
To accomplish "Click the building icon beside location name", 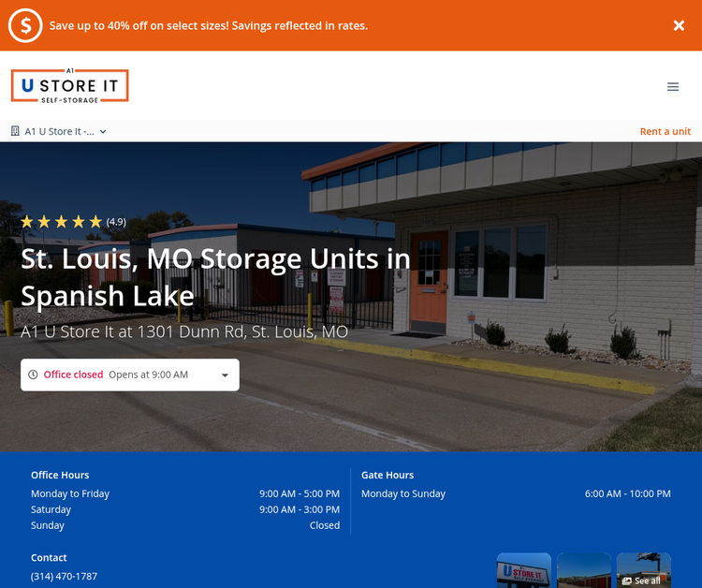I will (15, 131).
